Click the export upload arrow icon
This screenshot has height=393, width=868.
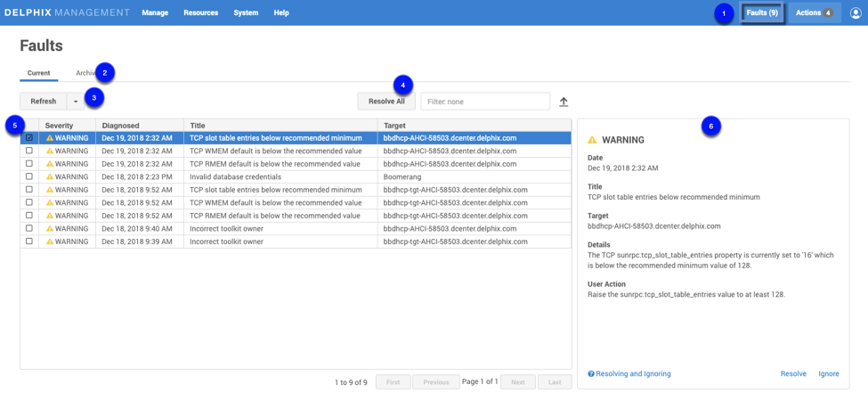[564, 102]
